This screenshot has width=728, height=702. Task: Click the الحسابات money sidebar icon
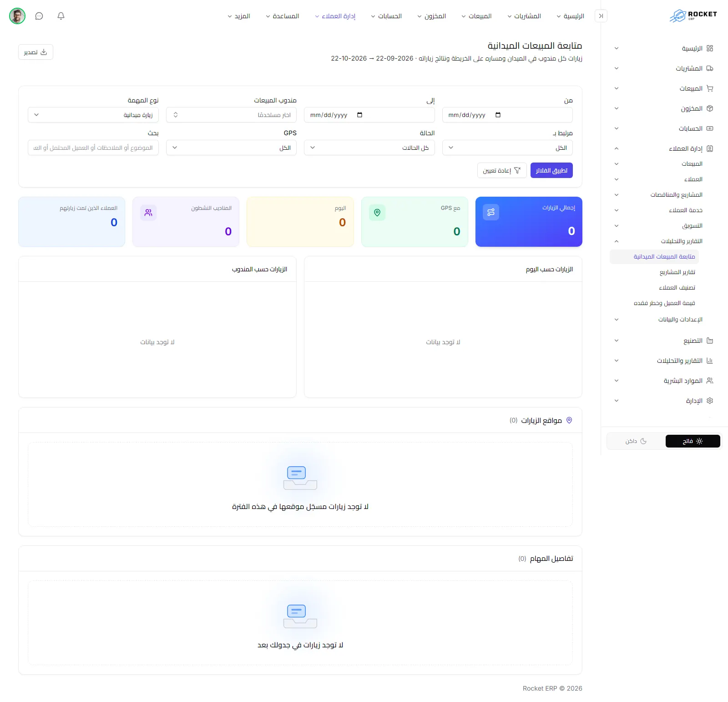710,128
